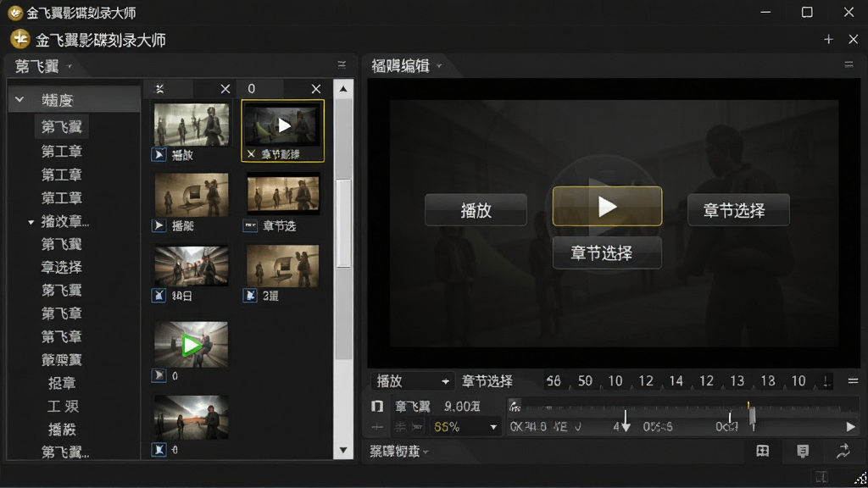Click the icon below the last thumbnail
Image resolution: width=868 pixels, height=488 pixels.
pos(159,449)
